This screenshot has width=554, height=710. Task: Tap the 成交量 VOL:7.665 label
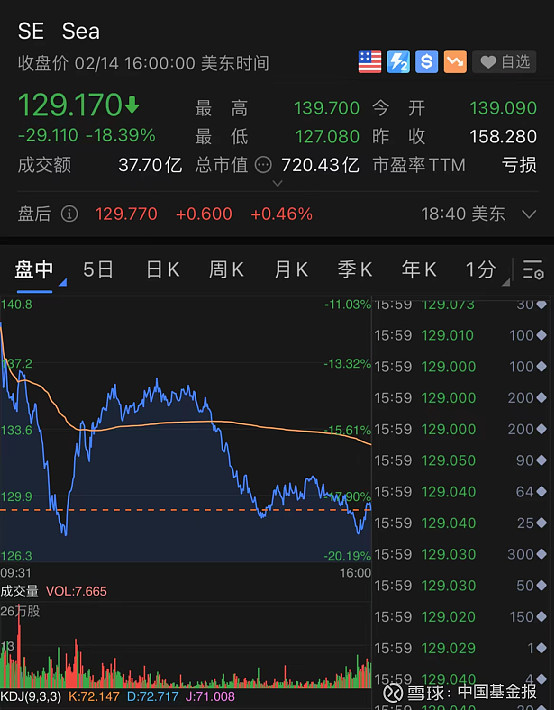click(53, 591)
